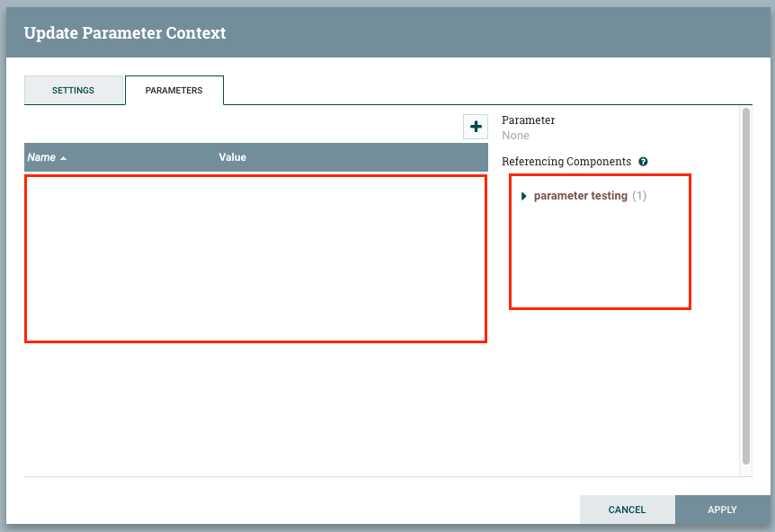The width and height of the screenshot is (775, 532).
Task: Apply the parameter context changes
Action: (722, 510)
